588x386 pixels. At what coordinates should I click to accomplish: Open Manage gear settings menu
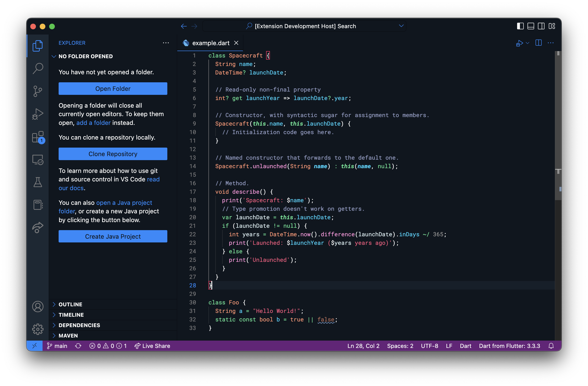point(38,329)
